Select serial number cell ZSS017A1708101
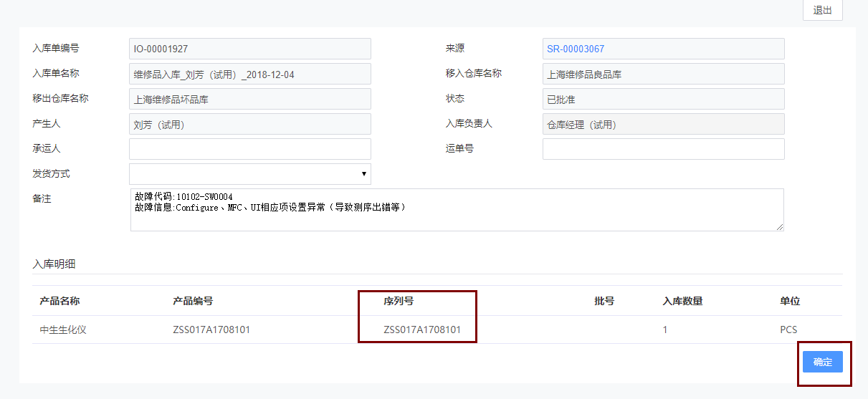868x399 pixels. pos(422,330)
